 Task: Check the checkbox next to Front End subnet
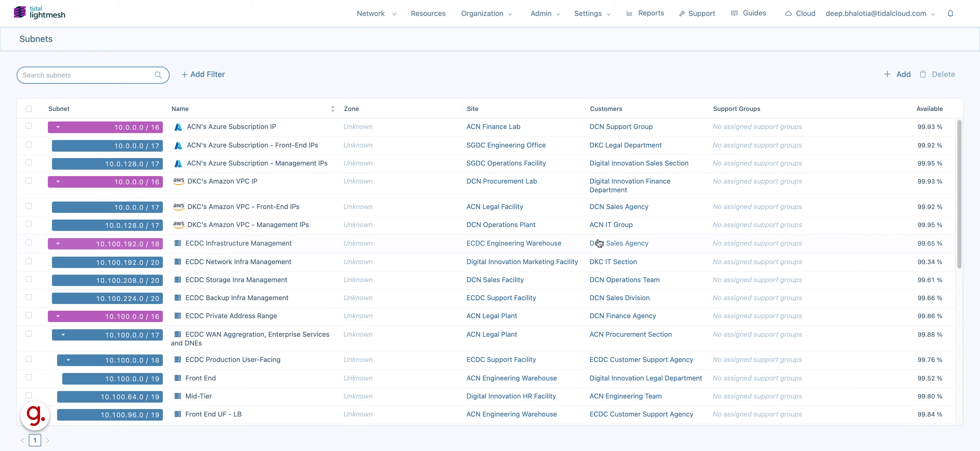[29, 378]
